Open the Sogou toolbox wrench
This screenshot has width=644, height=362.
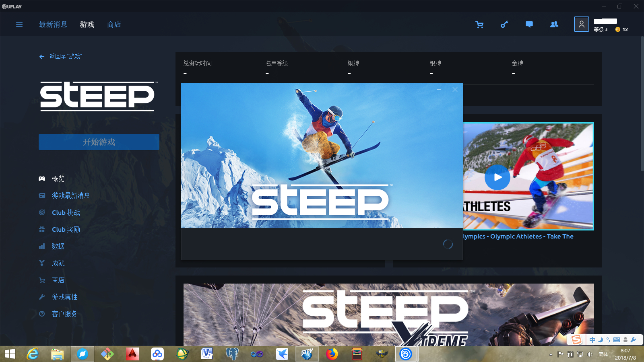(x=633, y=340)
